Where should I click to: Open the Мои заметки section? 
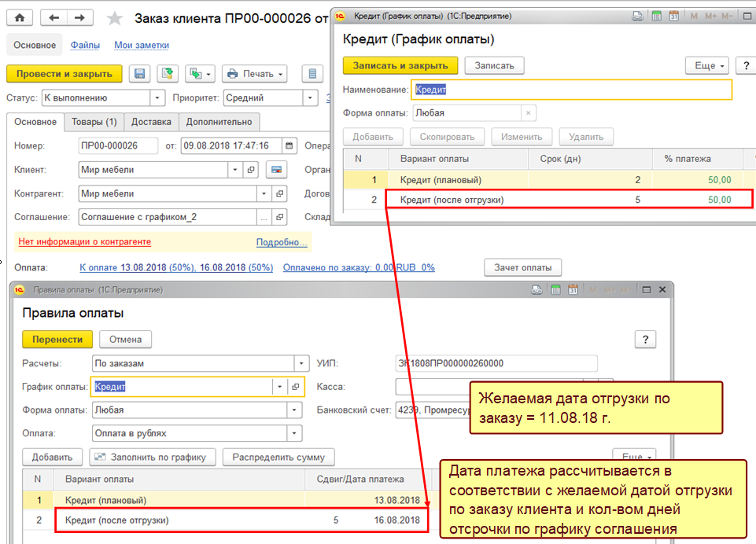[142, 45]
